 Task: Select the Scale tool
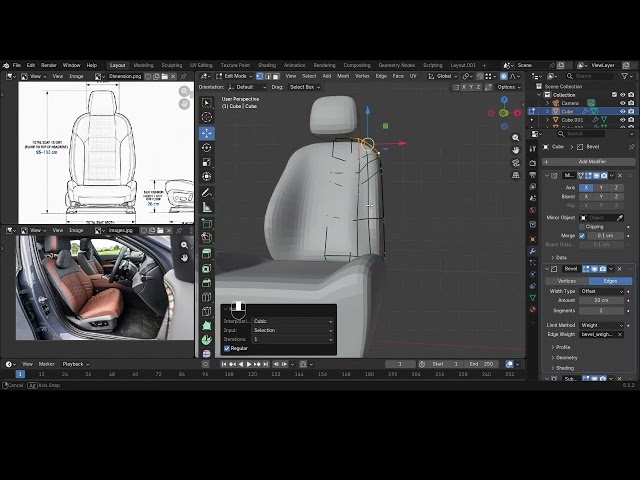[x=207, y=162]
